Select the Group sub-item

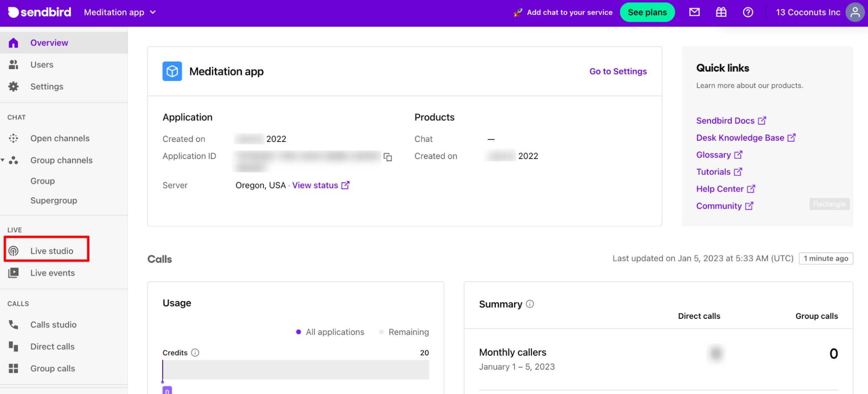(43, 181)
